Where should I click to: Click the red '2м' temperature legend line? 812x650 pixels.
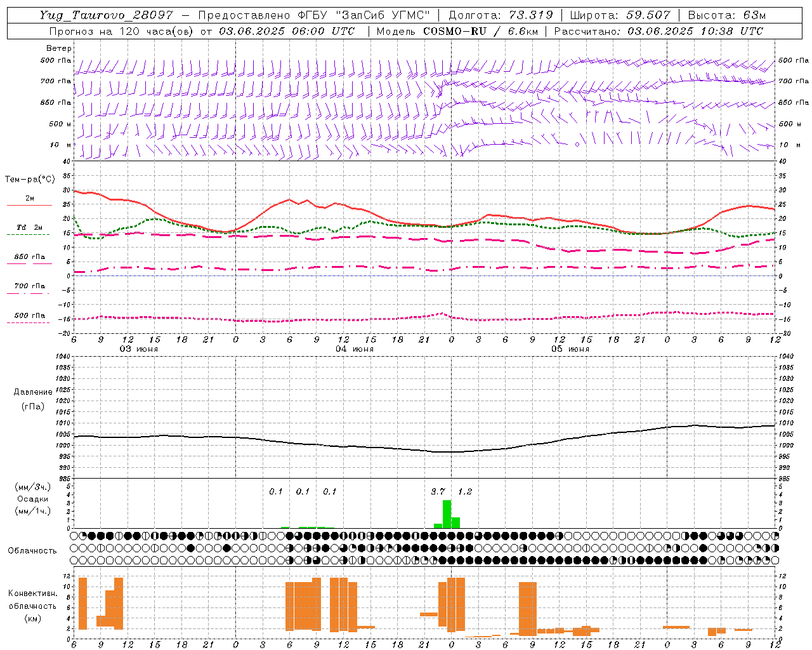tap(29, 205)
